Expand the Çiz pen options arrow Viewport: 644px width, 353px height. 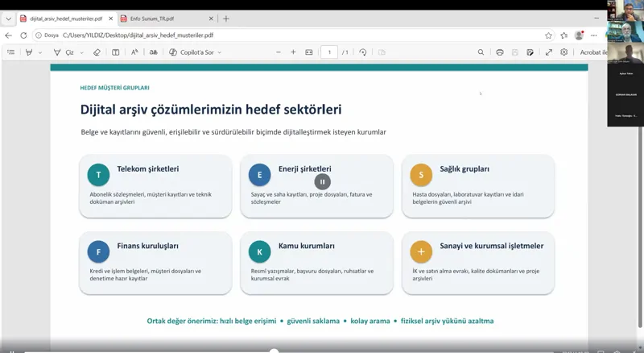click(82, 52)
